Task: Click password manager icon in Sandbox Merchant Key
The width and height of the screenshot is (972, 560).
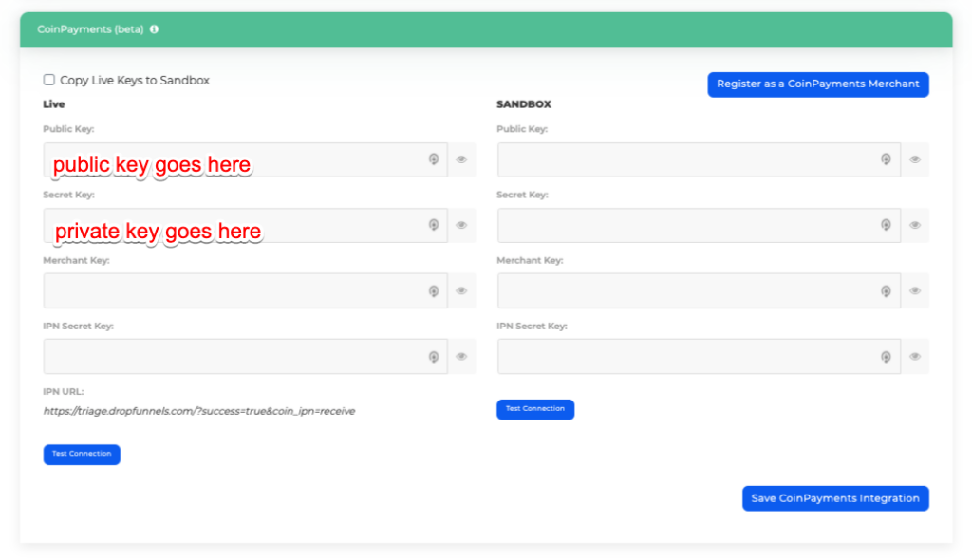Action: [886, 291]
